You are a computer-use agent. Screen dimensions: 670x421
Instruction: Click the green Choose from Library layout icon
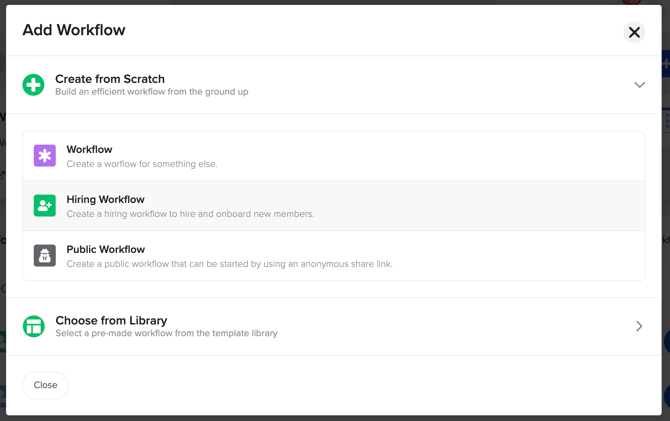(x=34, y=327)
